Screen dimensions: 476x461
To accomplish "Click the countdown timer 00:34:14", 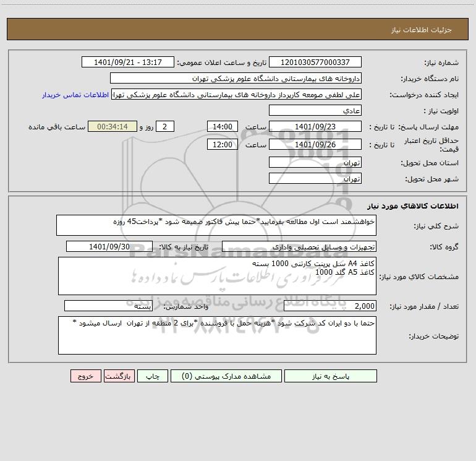I will (113, 126).
